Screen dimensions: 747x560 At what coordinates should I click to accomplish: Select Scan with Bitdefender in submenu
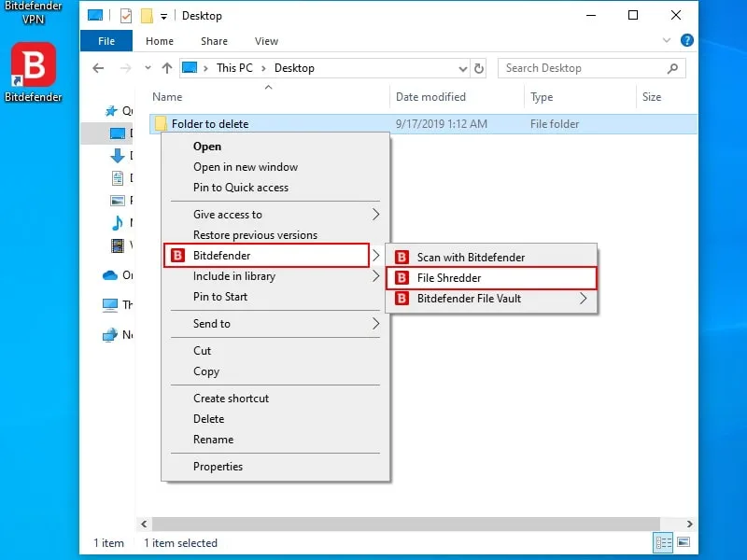(x=491, y=258)
